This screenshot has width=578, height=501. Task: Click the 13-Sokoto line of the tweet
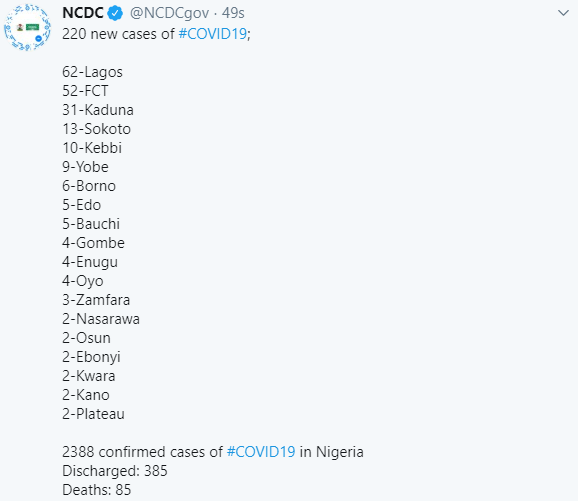tap(96, 129)
